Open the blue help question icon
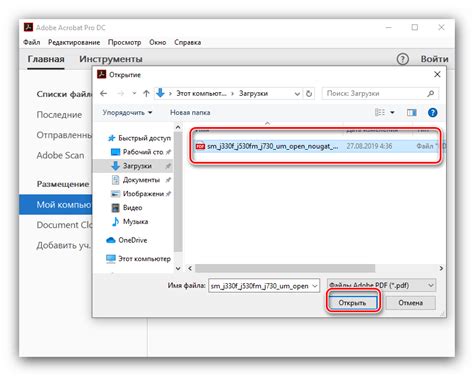 click(x=432, y=113)
